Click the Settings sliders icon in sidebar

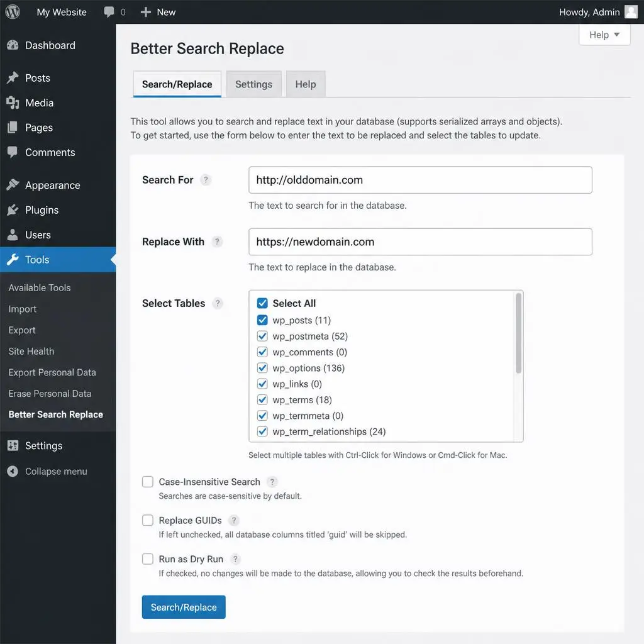(13, 445)
